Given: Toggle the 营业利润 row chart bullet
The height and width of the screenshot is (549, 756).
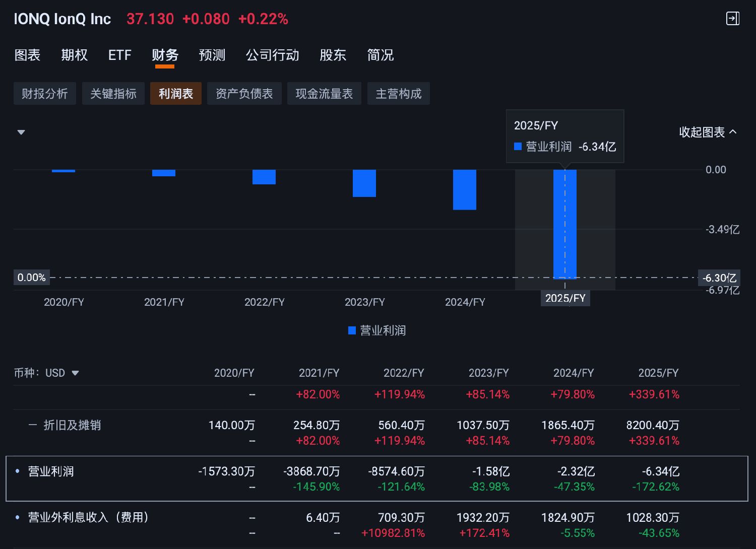Looking at the screenshot, I should pos(18,471).
